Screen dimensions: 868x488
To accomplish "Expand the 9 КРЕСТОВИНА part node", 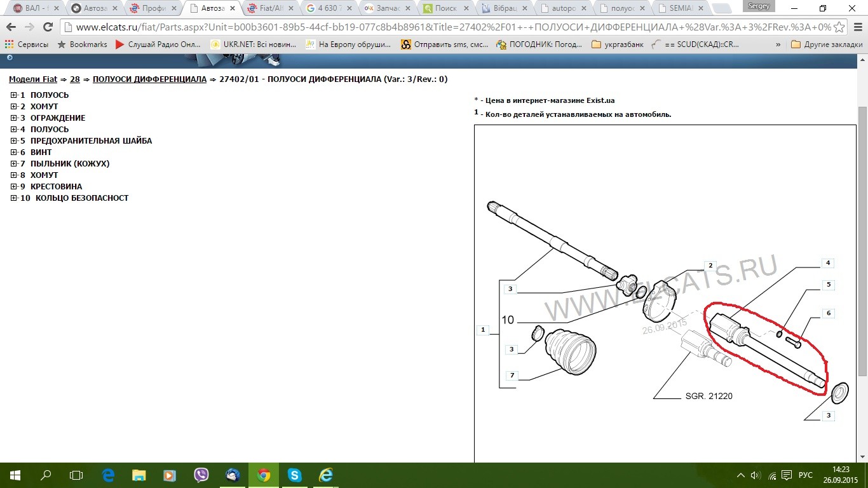I will pyautogui.click(x=13, y=187).
